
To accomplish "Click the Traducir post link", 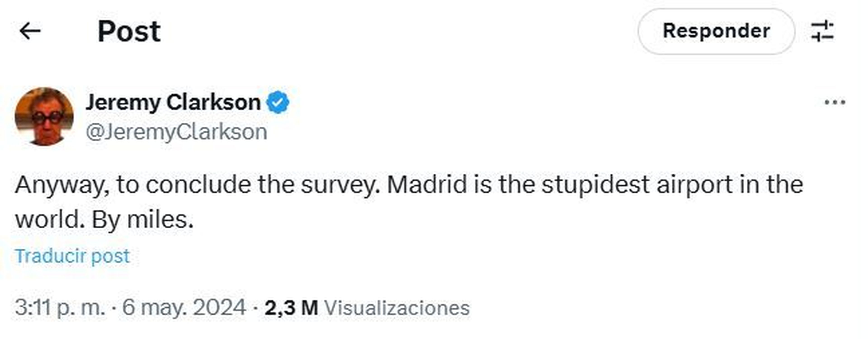I will [x=72, y=256].
